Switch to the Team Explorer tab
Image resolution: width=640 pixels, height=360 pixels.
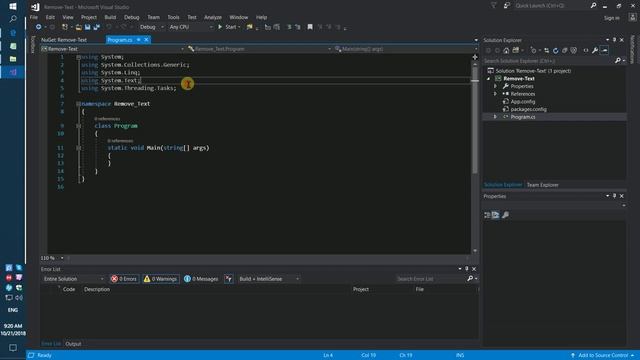[x=542, y=185]
